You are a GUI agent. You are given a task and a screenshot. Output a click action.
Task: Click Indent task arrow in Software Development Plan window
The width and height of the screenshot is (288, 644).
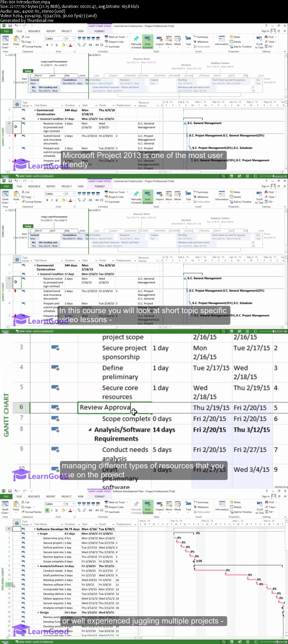tap(84, 510)
